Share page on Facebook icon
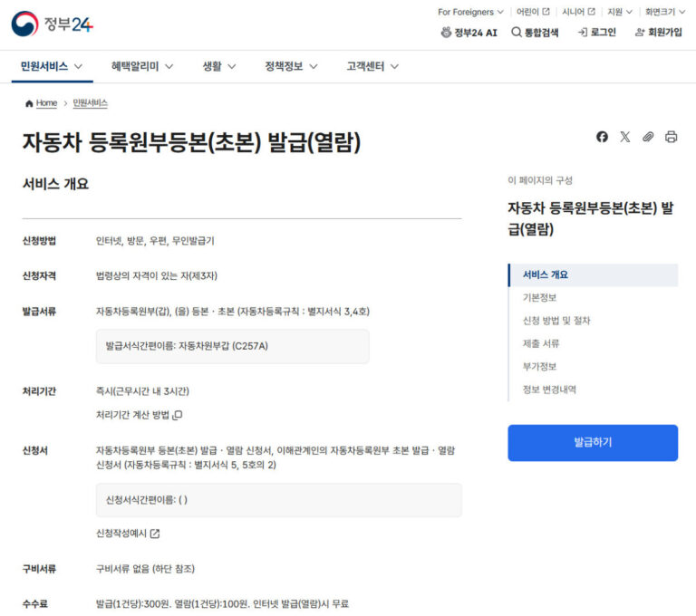696x616 pixels. click(602, 137)
